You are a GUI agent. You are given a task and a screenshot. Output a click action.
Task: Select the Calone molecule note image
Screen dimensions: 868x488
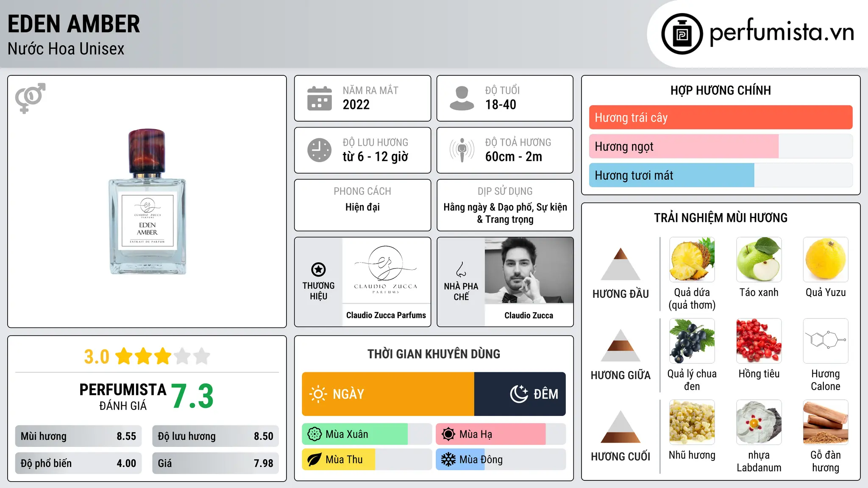coord(826,341)
